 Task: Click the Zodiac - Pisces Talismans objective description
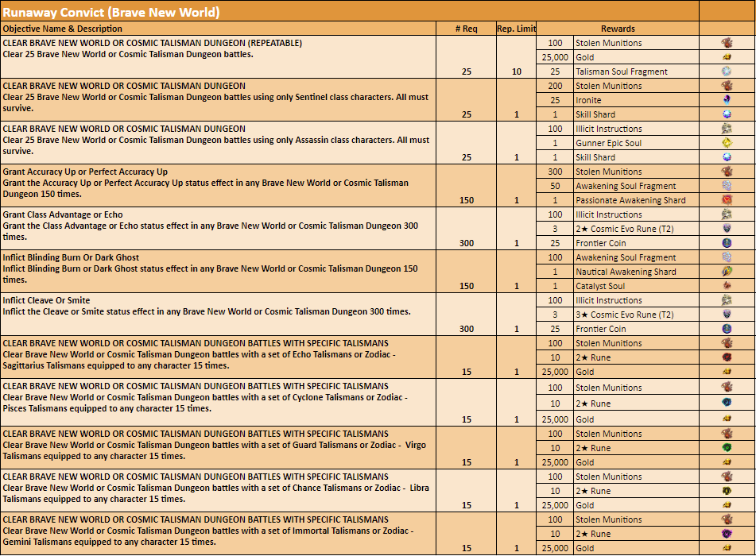(x=205, y=403)
